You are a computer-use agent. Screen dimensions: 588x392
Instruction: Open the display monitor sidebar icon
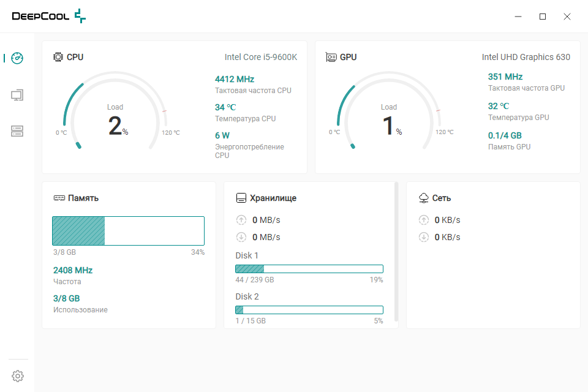(17, 95)
